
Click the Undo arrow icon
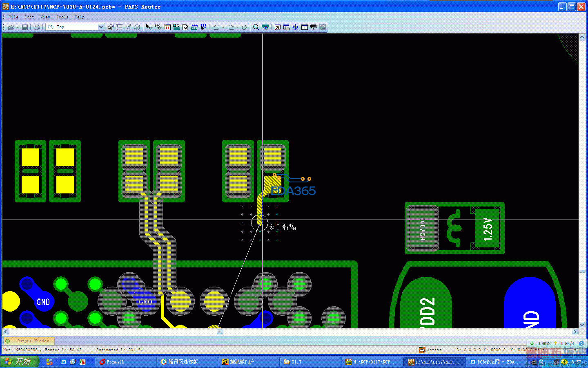pyautogui.click(x=216, y=27)
